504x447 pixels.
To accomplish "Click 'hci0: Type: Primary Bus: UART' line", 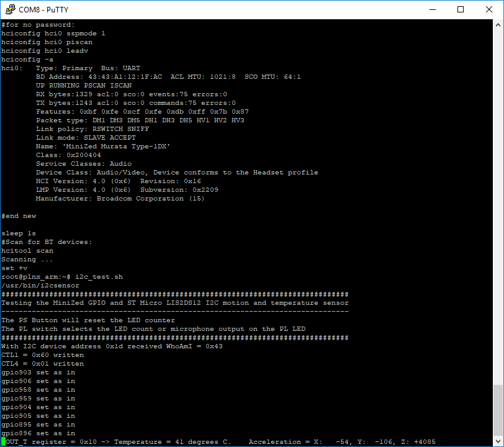I will pyautogui.click(x=71, y=68).
